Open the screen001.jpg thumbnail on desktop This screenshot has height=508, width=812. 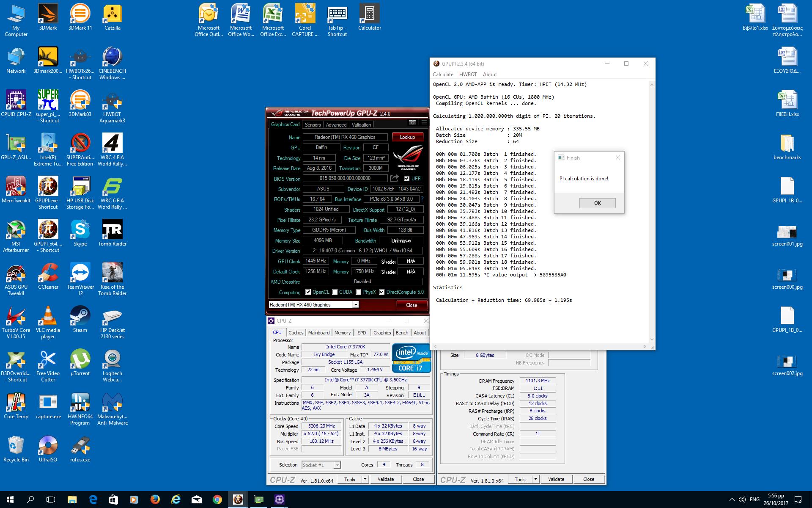pos(787,236)
